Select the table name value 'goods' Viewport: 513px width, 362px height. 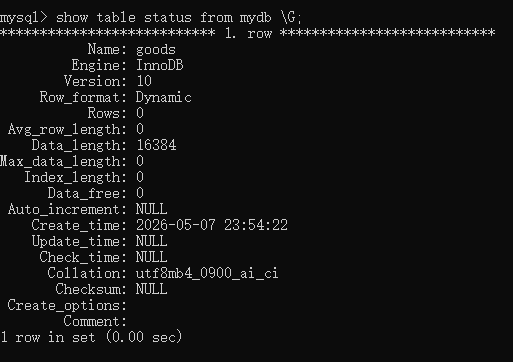pos(156,50)
